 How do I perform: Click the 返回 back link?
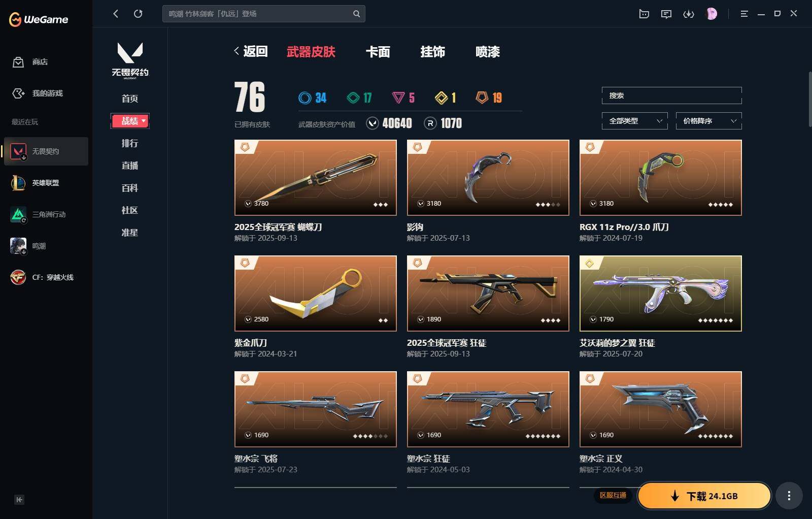pyautogui.click(x=251, y=51)
